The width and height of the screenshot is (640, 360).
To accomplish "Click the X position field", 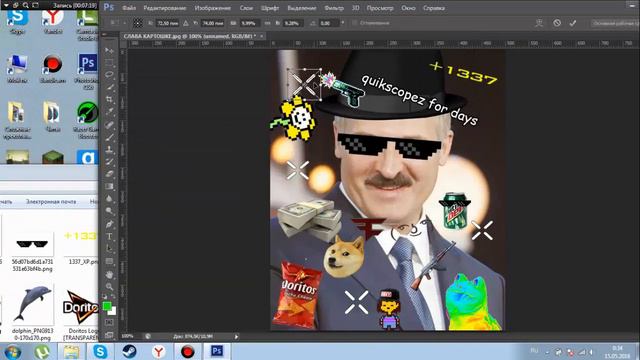I will 168,23.
